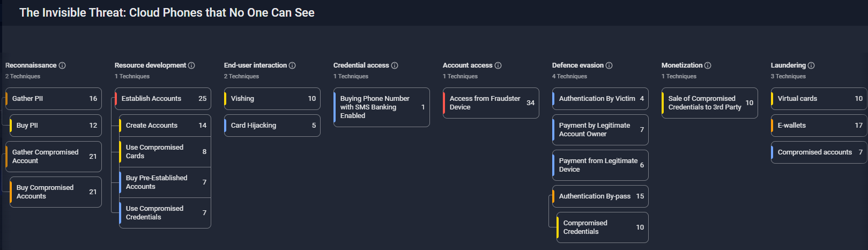The height and width of the screenshot is (250, 868).
Task: Click the Defence evasion column heading
Action: [x=578, y=65]
